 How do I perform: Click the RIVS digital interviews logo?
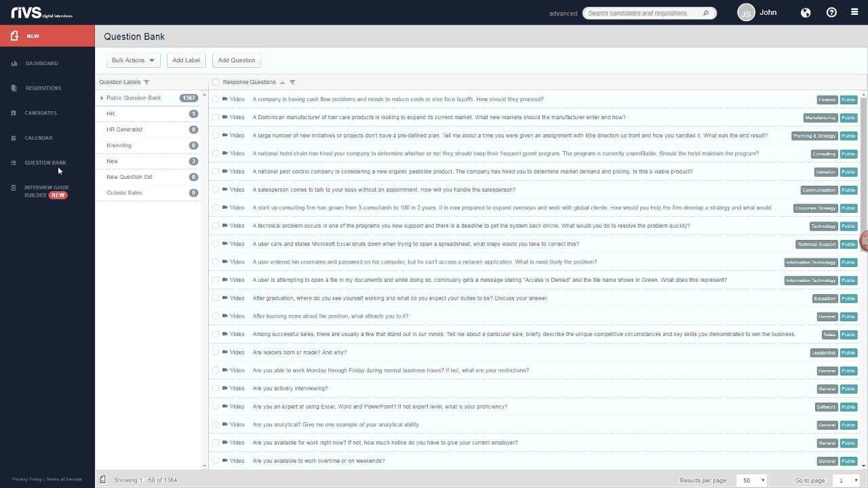click(41, 12)
